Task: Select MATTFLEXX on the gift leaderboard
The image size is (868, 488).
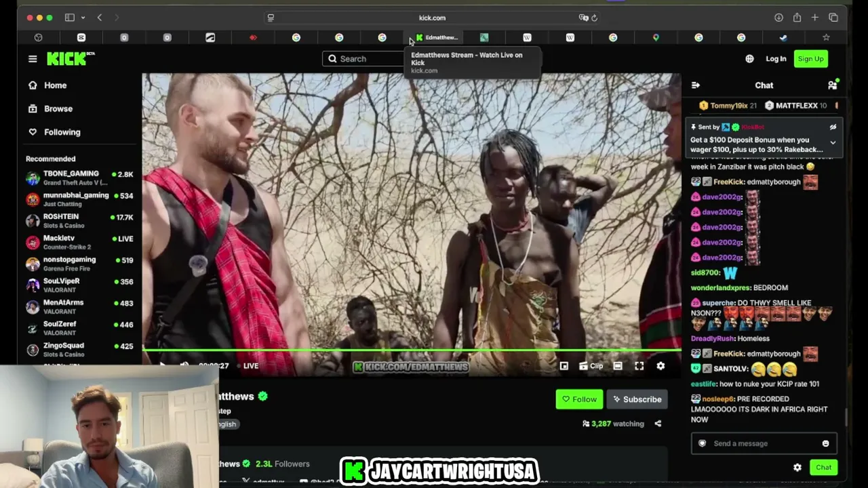Action: [x=796, y=106]
